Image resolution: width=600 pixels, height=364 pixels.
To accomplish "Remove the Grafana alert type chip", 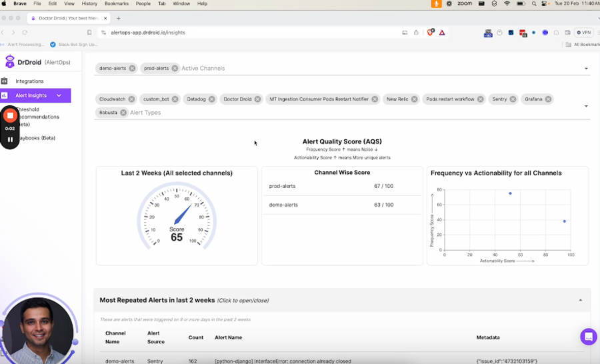I will (x=548, y=99).
